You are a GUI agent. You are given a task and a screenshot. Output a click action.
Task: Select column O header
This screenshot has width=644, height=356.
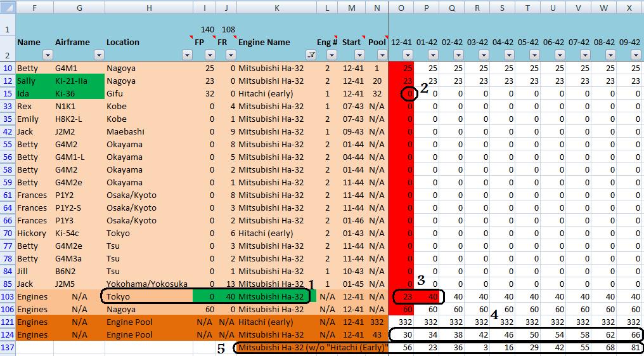[x=401, y=8]
